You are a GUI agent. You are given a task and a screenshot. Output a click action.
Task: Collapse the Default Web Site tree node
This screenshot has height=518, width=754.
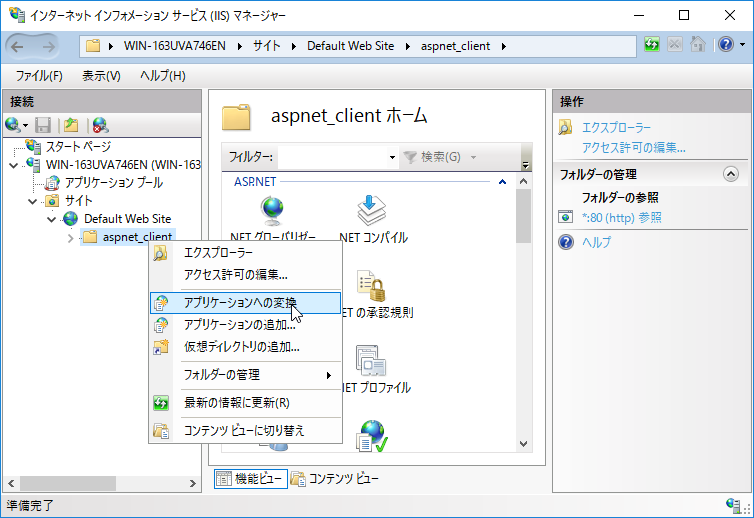(x=52, y=218)
